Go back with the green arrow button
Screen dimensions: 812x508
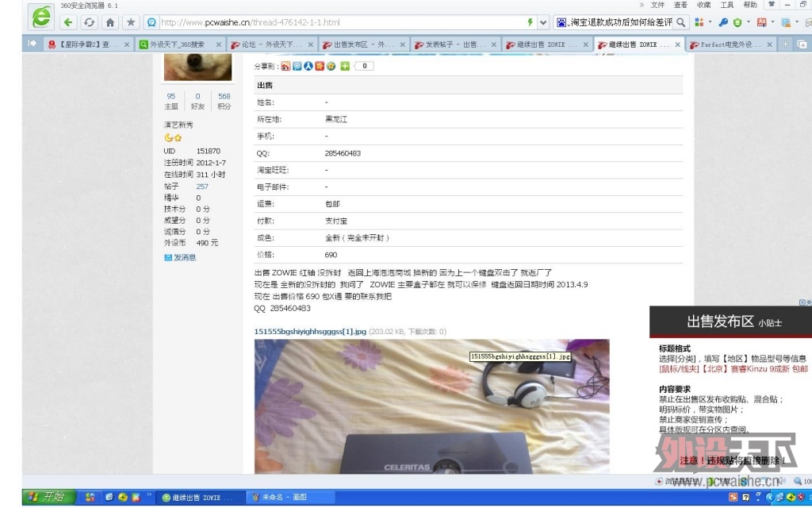[68, 22]
